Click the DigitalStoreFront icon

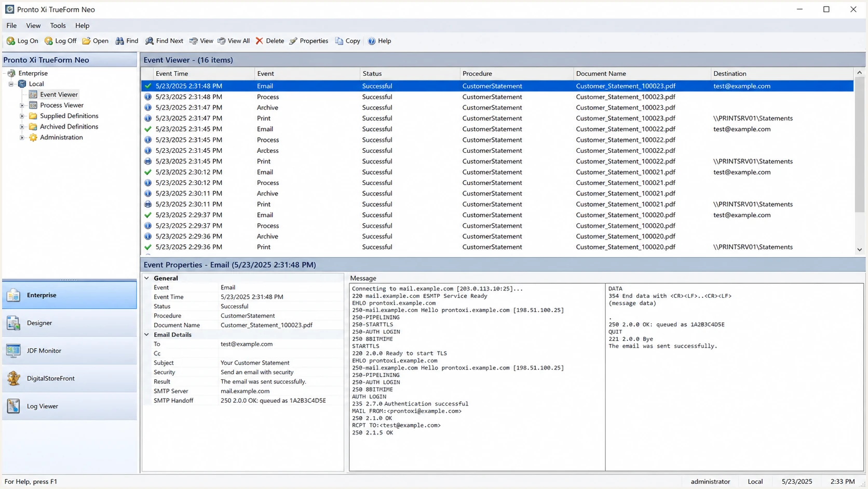[13, 379]
